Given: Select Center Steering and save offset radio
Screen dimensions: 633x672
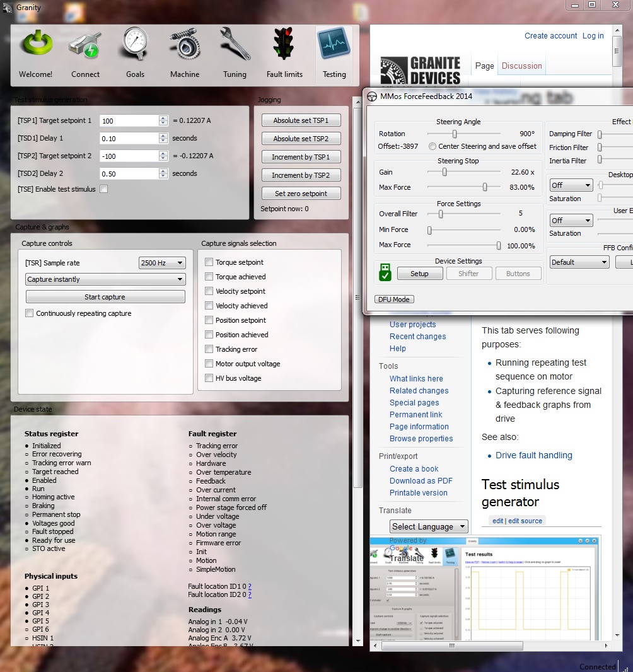Looking at the screenshot, I should pos(433,146).
